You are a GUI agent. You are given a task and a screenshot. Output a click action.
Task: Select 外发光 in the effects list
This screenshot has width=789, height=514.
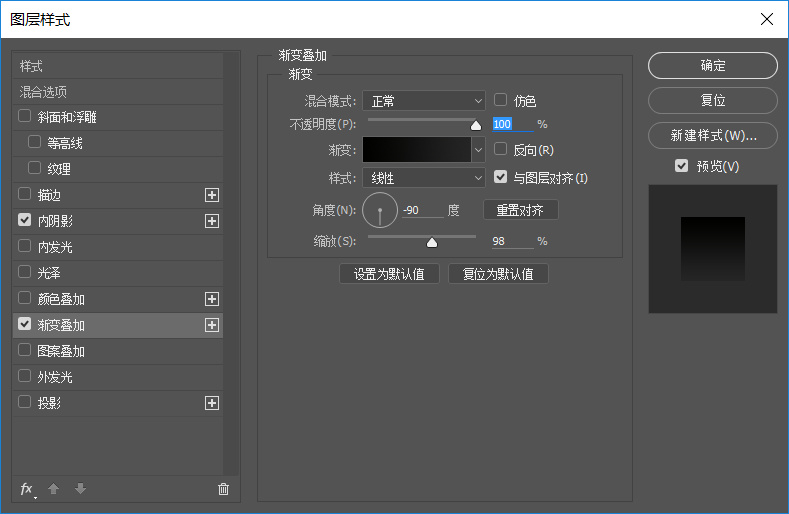pos(55,377)
